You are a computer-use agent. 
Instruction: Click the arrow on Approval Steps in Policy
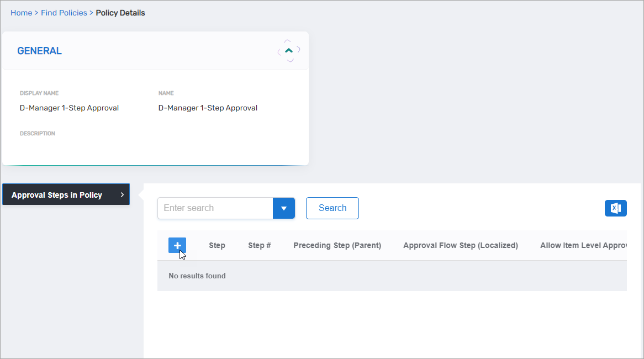pos(122,194)
